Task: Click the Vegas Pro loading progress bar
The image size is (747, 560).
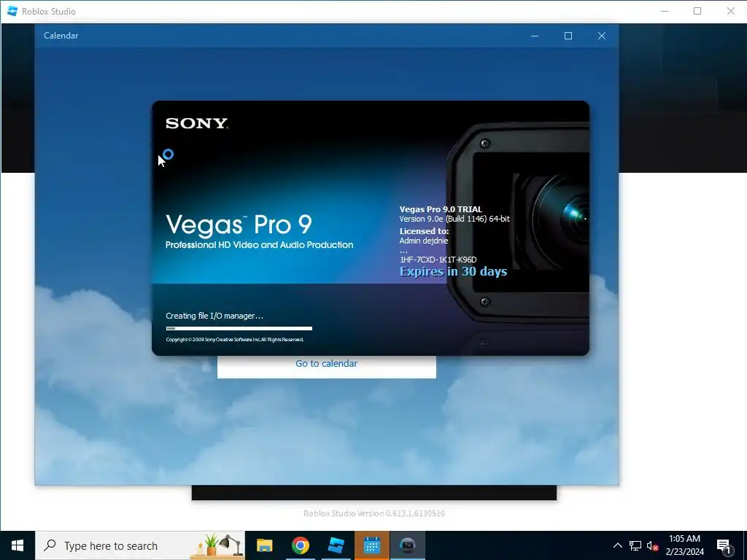Action: coord(239,328)
